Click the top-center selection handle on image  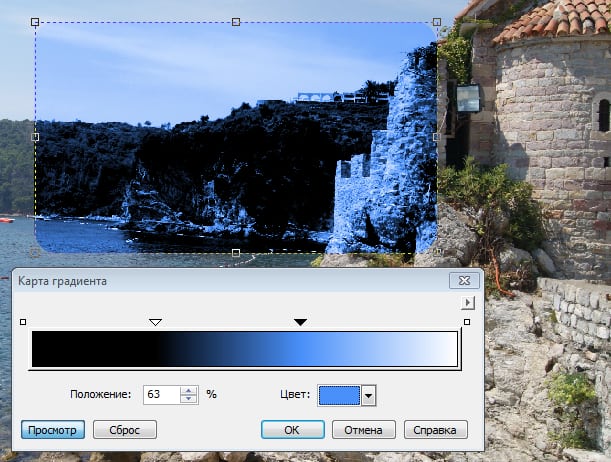236,21
